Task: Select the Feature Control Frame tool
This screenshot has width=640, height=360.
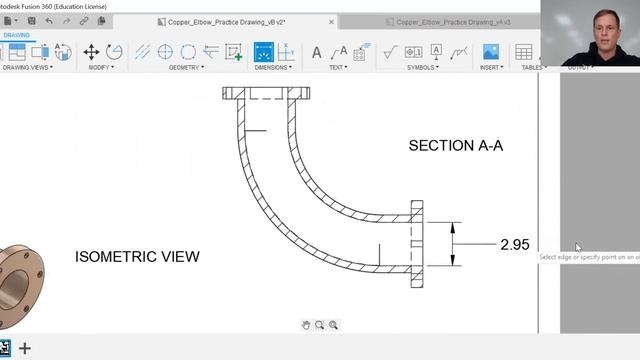Action: click(x=413, y=52)
